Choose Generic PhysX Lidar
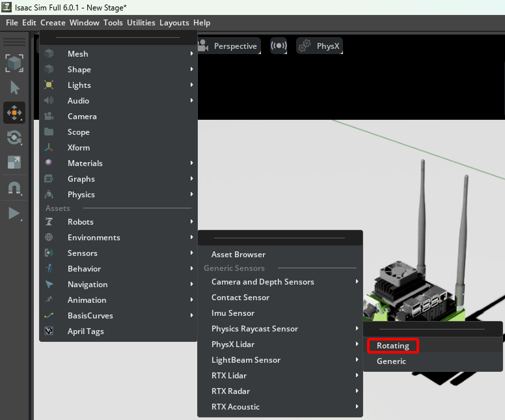 pos(433,361)
